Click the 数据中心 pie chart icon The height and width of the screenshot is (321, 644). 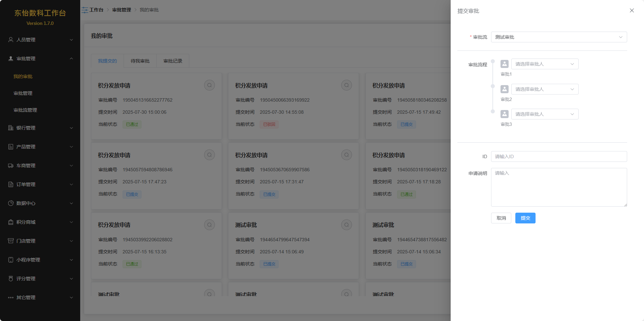pyautogui.click(x=11, y=203)
